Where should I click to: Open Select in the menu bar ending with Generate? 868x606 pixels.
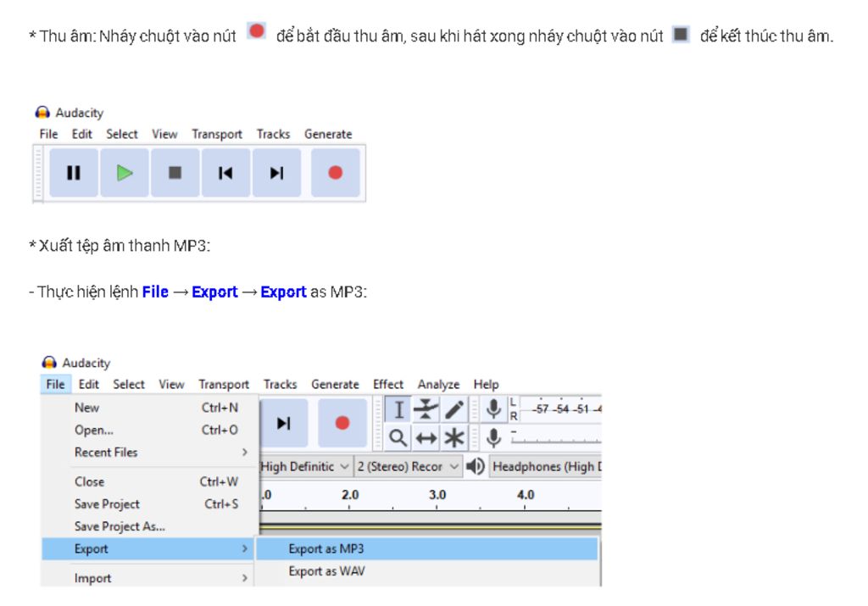point(122,134)
